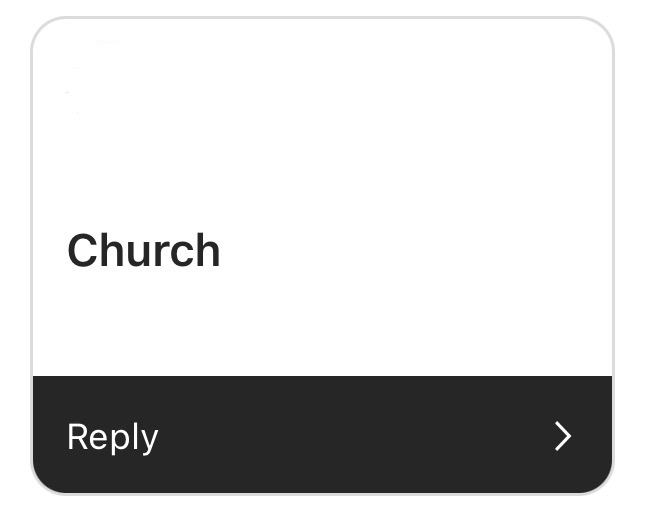Choose Reply at the card bottom
Viewport: 645px width, 517px height.
coord(112,437)
